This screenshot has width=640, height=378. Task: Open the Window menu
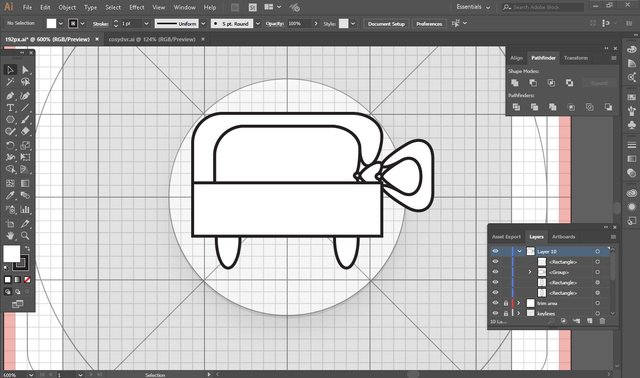tap(184, 7)
